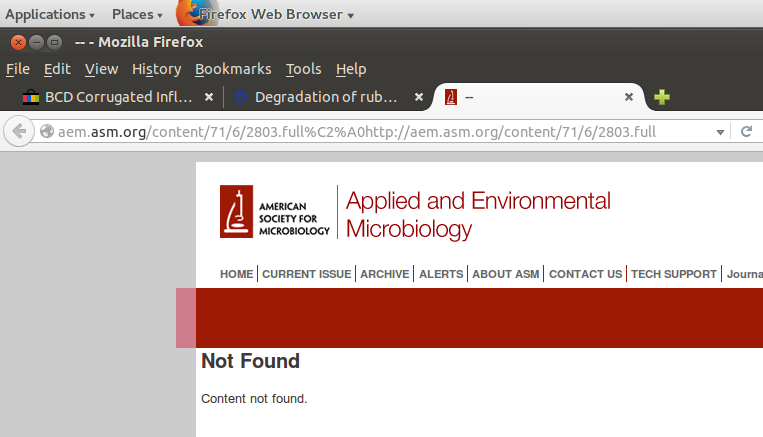
Task: Close the BCD Corrugated tab
Action: pyautogui.click(x=209, y=98)
